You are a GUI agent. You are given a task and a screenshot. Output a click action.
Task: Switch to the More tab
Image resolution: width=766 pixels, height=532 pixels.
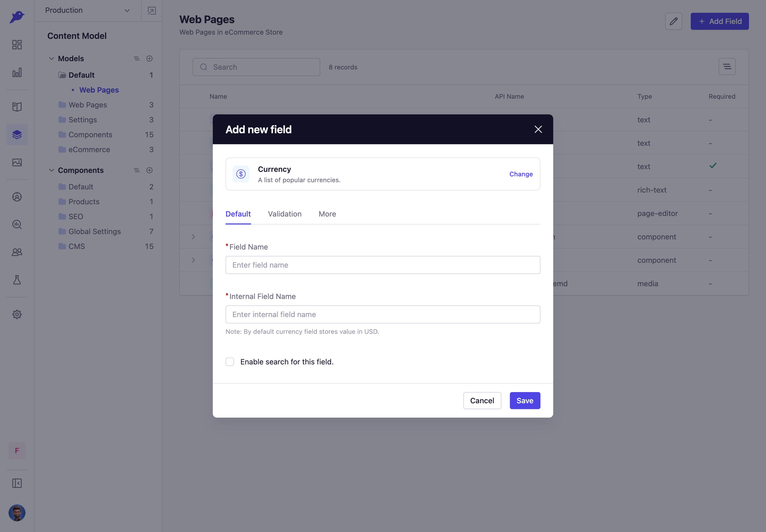click(x=327, y=214)
